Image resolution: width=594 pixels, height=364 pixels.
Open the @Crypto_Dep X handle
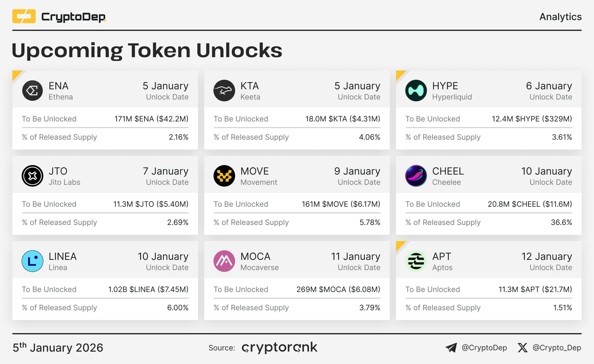(557, 348)
